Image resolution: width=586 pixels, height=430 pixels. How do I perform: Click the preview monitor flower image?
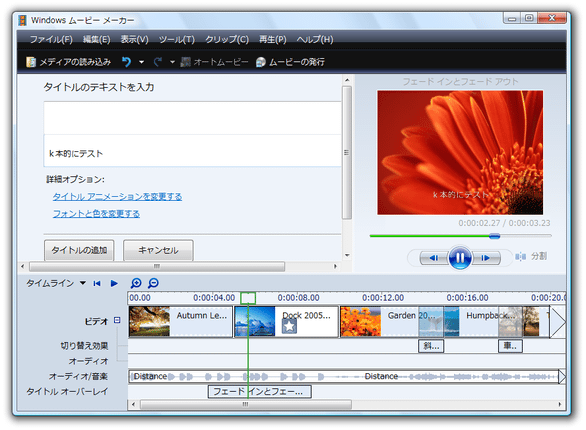pos(460,152)
